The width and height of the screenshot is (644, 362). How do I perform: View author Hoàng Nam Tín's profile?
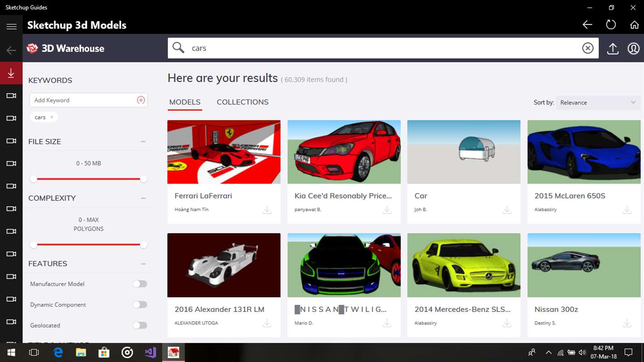point(191,209)
